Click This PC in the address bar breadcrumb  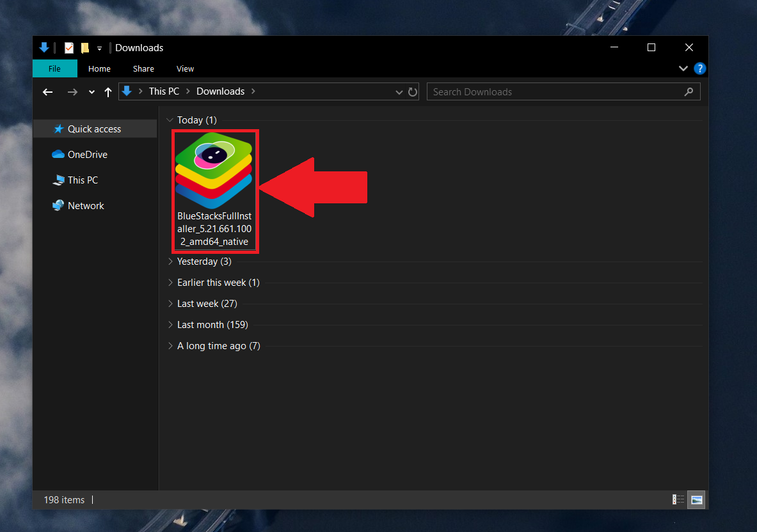pyautogui.click(x=164, y=91)
